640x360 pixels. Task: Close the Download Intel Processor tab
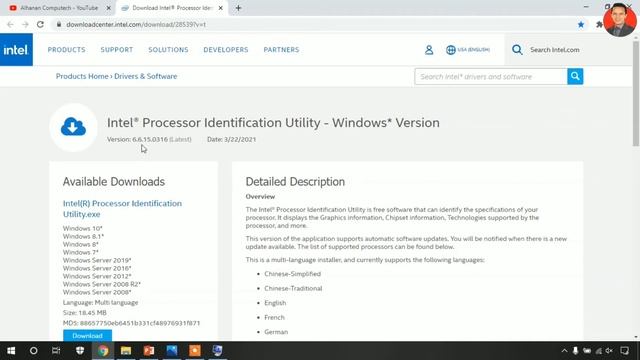[x=220, y=8]
